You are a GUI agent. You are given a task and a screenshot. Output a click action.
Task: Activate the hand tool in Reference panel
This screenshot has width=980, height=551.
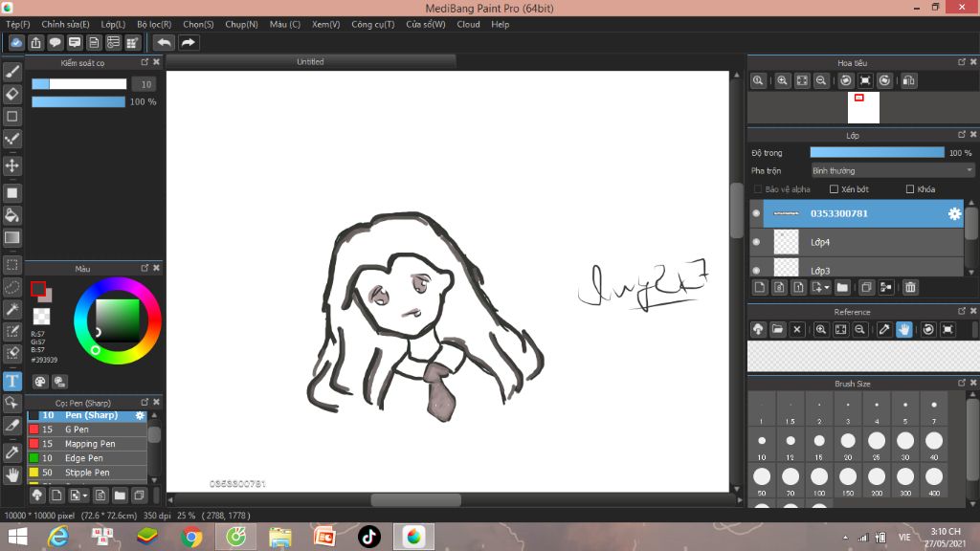pyautogui.click(x=903, y=329)
